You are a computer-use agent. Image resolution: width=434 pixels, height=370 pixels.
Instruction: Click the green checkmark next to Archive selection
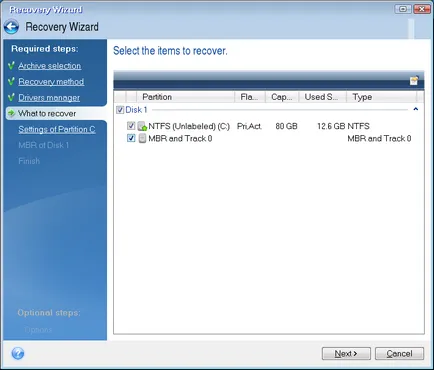[x=11, y=66]
